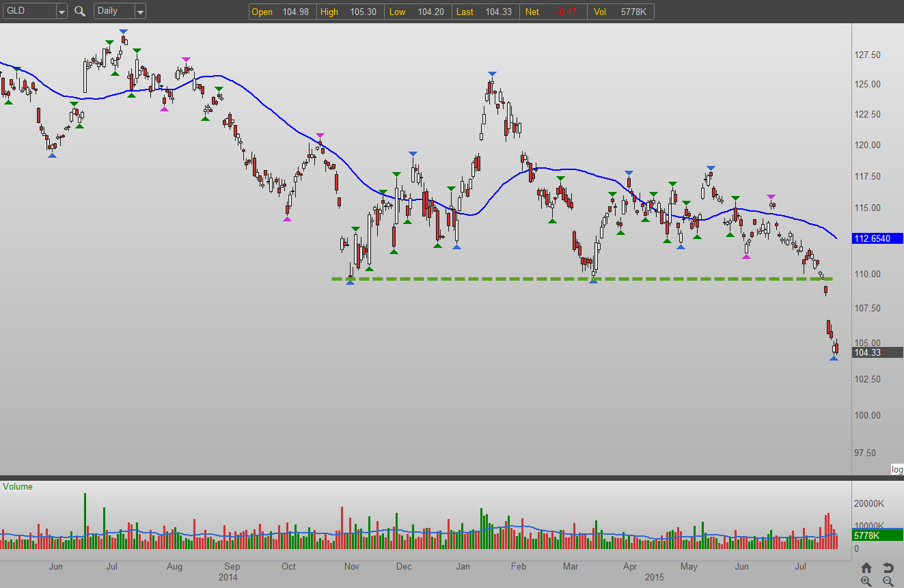
Task: Click the 115.00 price axis label
Action: 867,208
